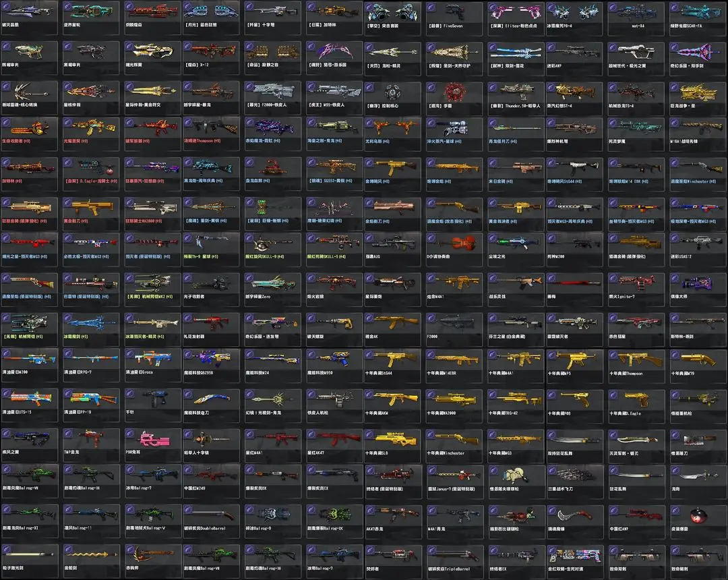Viewport: 728px width, 580px height.
Task: Select the 十年典藏Thompson gold gun
Action: pyautogui.click(x=636, y=365)
